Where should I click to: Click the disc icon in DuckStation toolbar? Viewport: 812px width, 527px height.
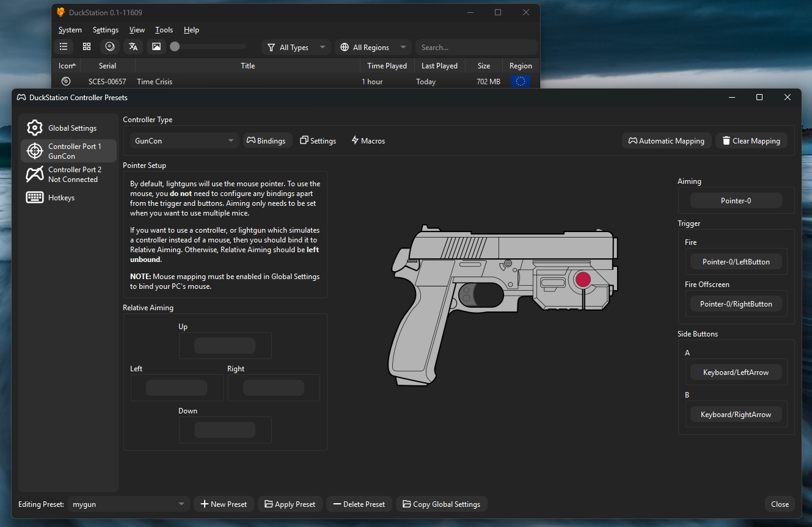pos(110,47)
